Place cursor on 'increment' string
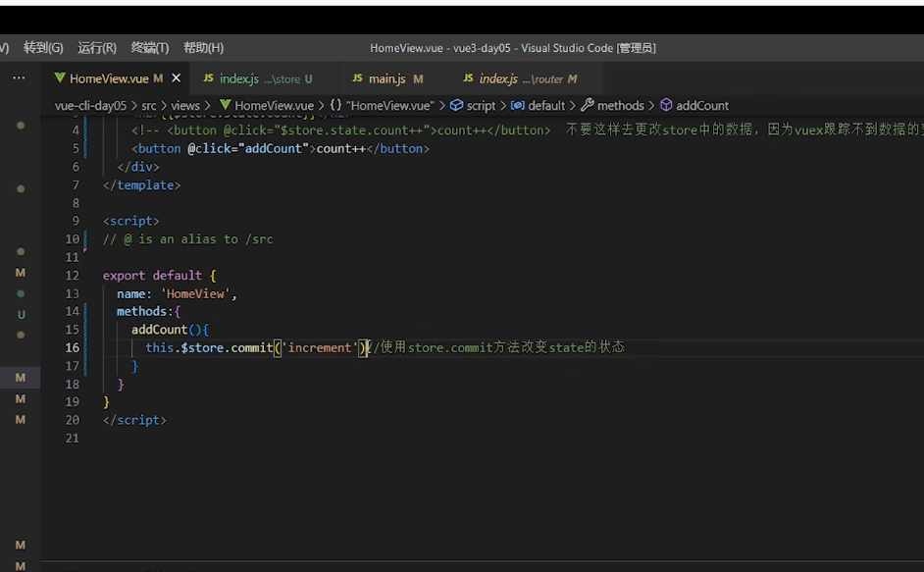Viewport: 924px width, 572px height. pyautogui.click(x=320, y=348)
